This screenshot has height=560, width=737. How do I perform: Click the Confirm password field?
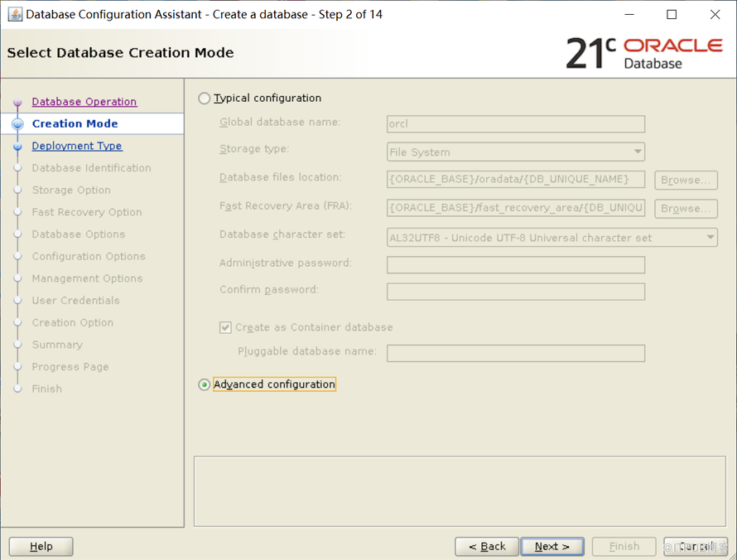point(516,292)
